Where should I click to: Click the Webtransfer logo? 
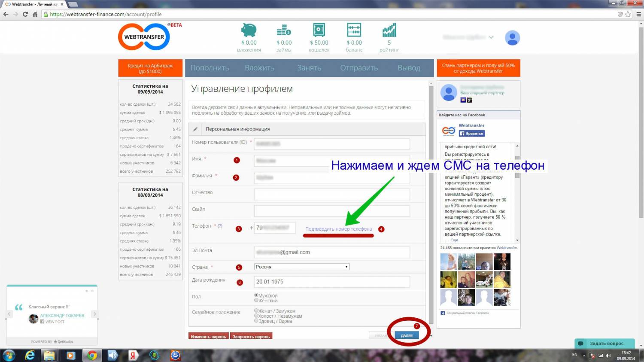click(x=144, y=37)
